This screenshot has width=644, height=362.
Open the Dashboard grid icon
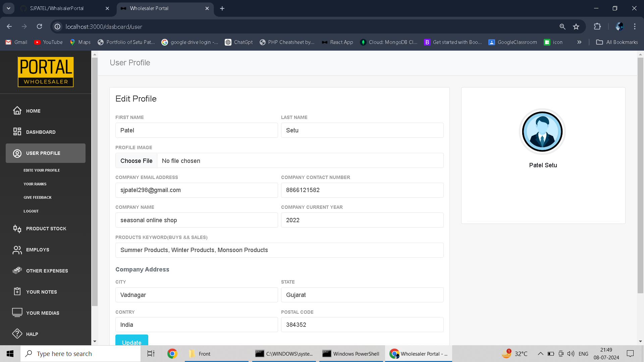[17, 132]
